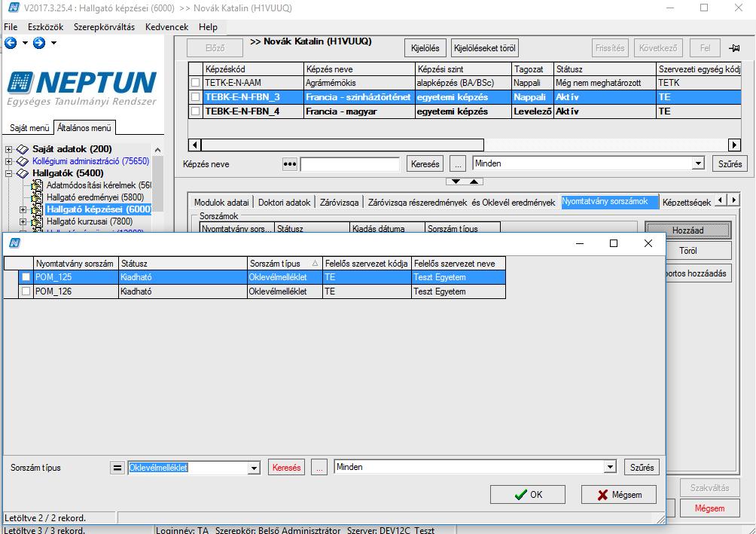Click the Saját adatok book icon
The width and height of the screenshot is (756, 534).
(x=23, y=149)
